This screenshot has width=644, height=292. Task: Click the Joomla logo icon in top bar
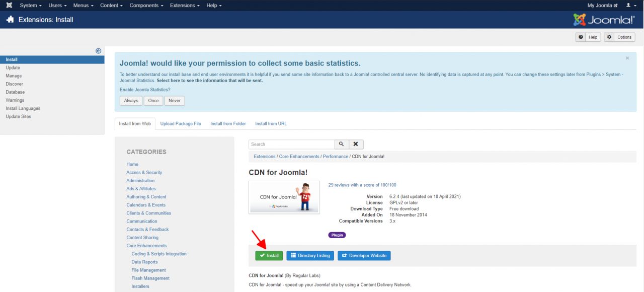[x=9, y=6]
